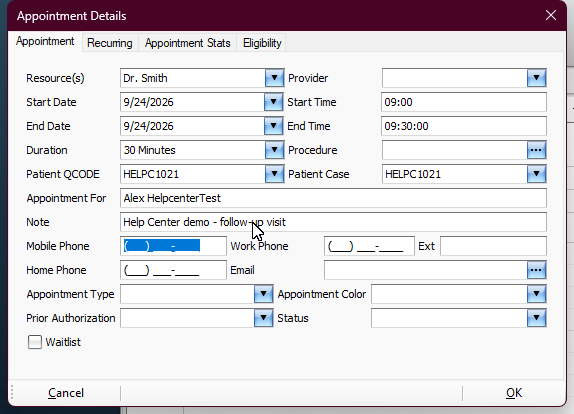The height and width of the screenshot is (414, 574).
Task: Focus the Home Phone field
Action: click(173, 270)
